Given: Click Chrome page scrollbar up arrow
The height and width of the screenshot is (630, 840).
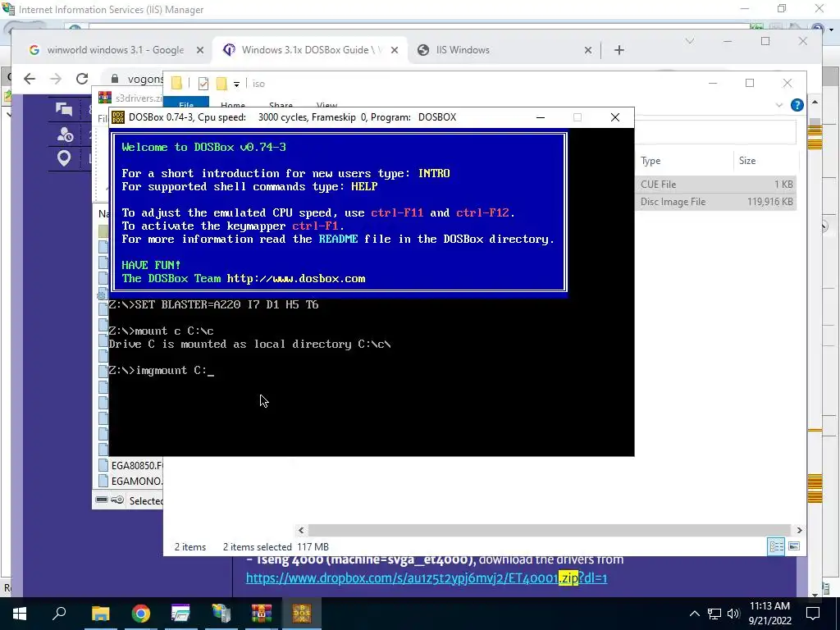Looking at the screenshot, I should point(815,102).
